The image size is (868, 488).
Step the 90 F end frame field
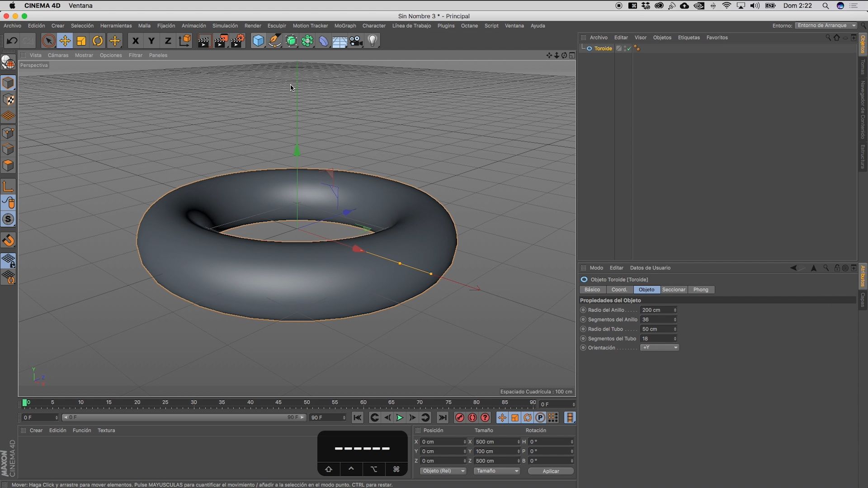coord(344,418)
